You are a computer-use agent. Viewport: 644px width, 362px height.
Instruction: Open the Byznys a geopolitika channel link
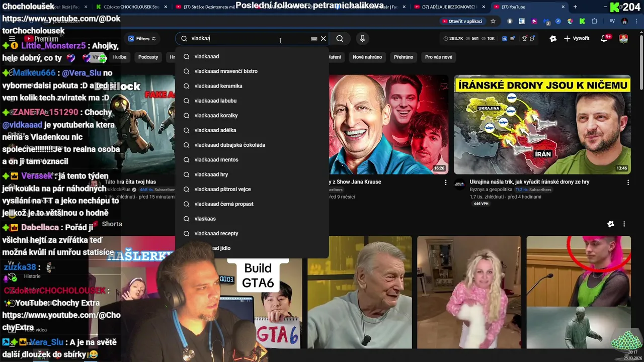click(491, 190)
